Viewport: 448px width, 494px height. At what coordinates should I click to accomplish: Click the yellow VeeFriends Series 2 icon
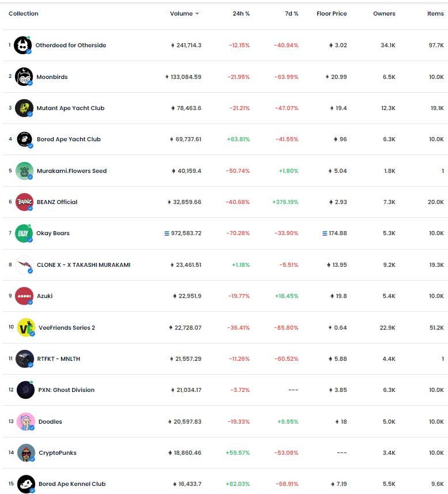26,327
